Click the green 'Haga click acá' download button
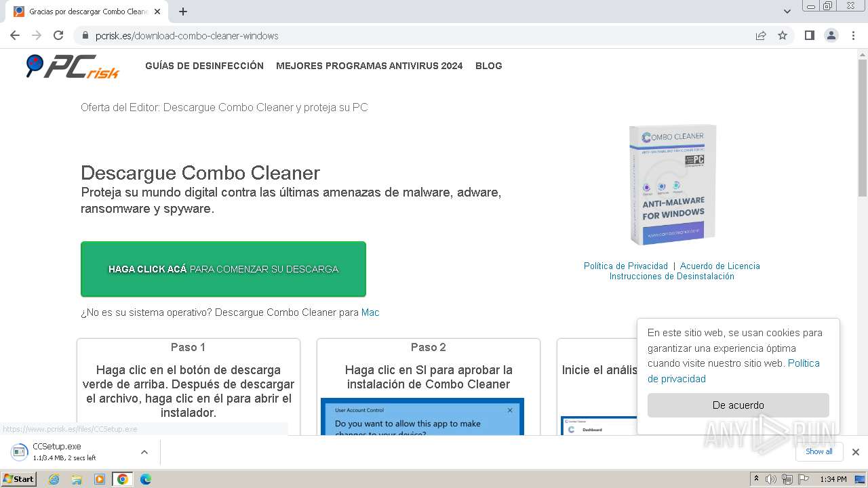Viewport: 868px width, 488px height. pyautogui.click(x=223, y=269)
